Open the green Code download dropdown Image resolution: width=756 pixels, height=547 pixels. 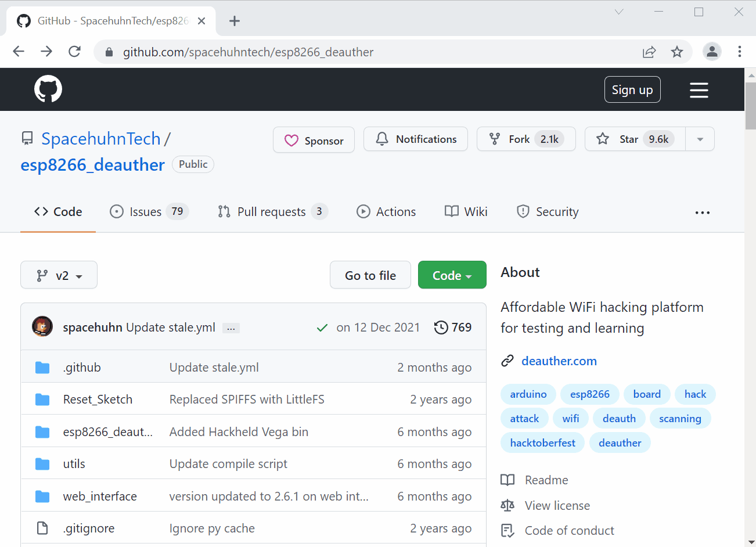pos(452,275)
